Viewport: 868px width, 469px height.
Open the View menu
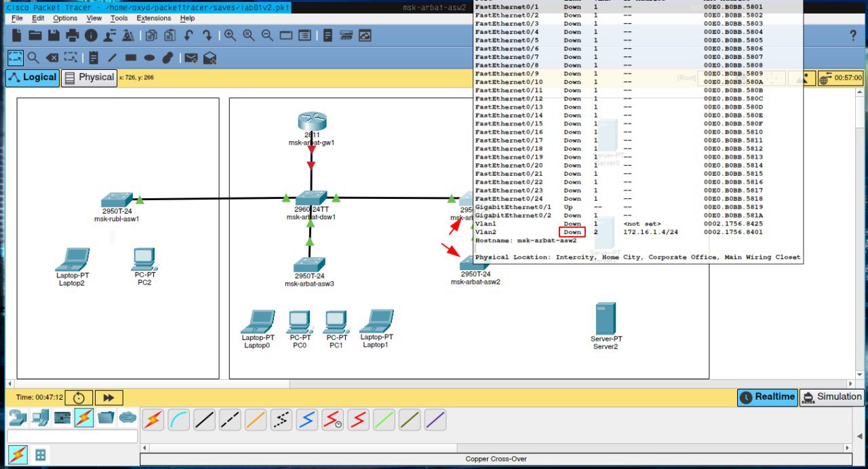94,18
